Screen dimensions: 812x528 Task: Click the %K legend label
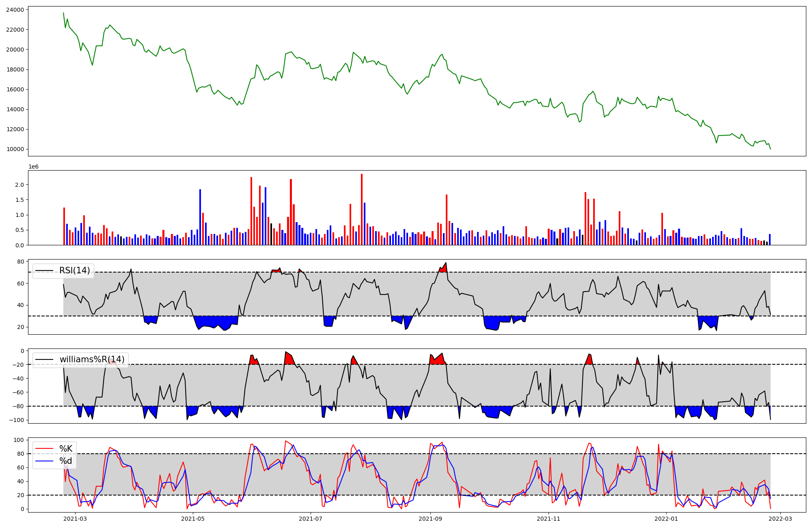(66, 448)
